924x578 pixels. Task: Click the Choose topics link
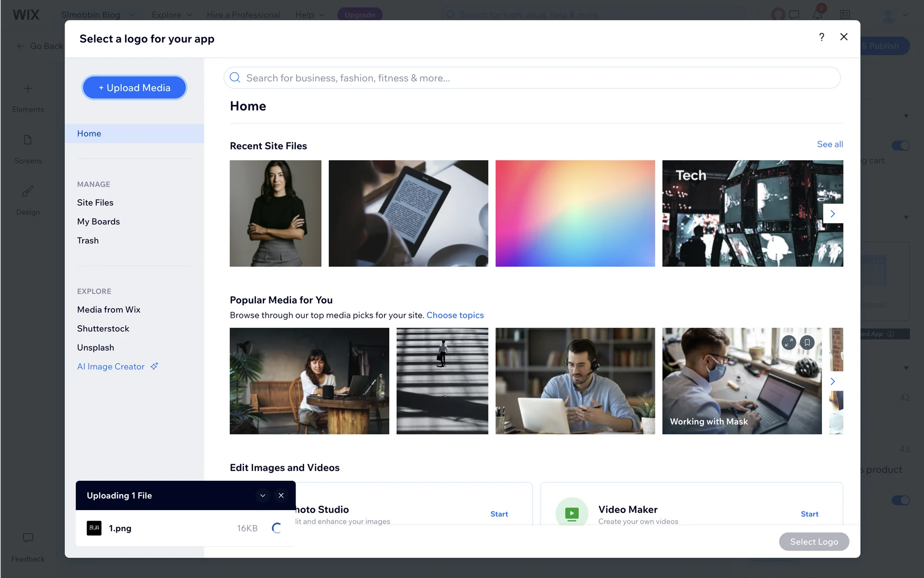(x=455, y=315)
